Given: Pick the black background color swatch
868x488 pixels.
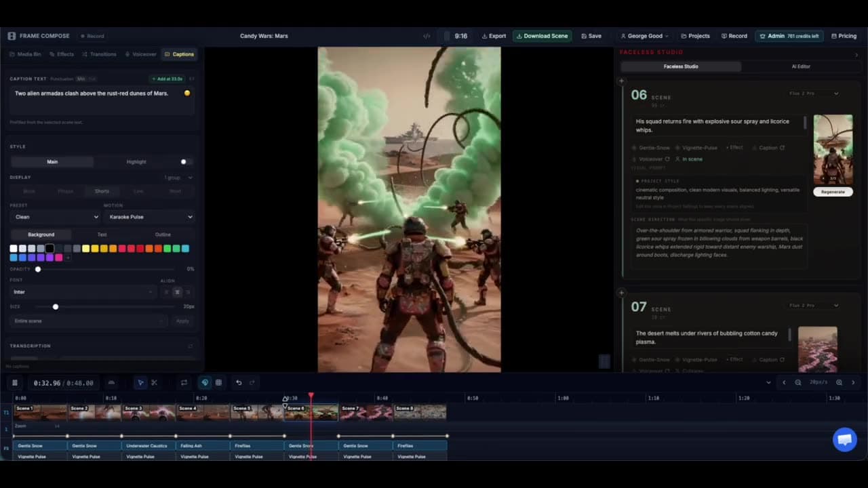Looking at the screenshot, I should point(50,249).
